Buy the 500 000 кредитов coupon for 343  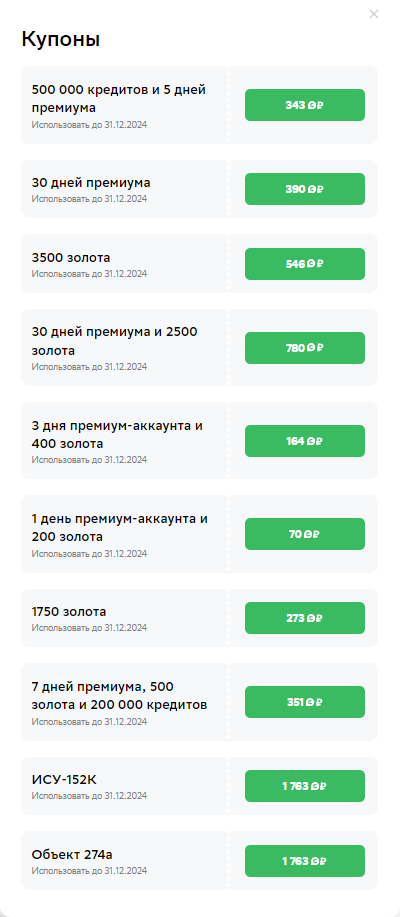(305, 105)
